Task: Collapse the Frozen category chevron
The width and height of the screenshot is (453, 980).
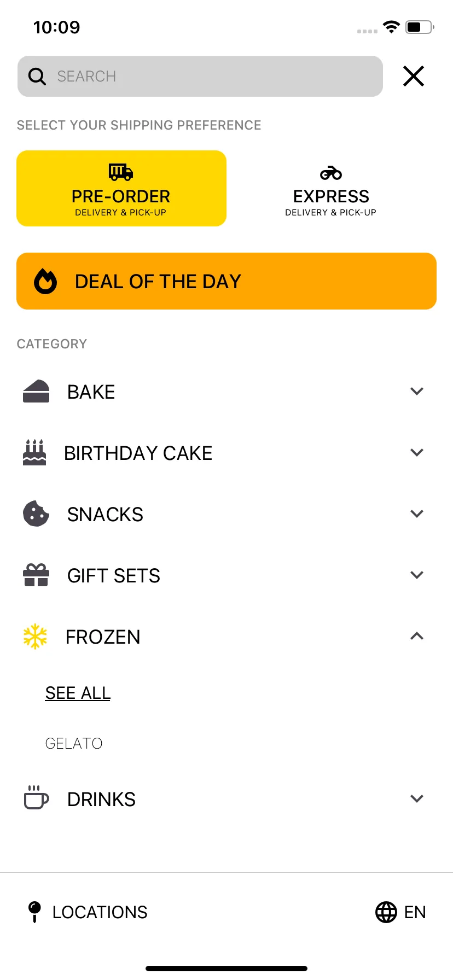Action: [417, 636]
